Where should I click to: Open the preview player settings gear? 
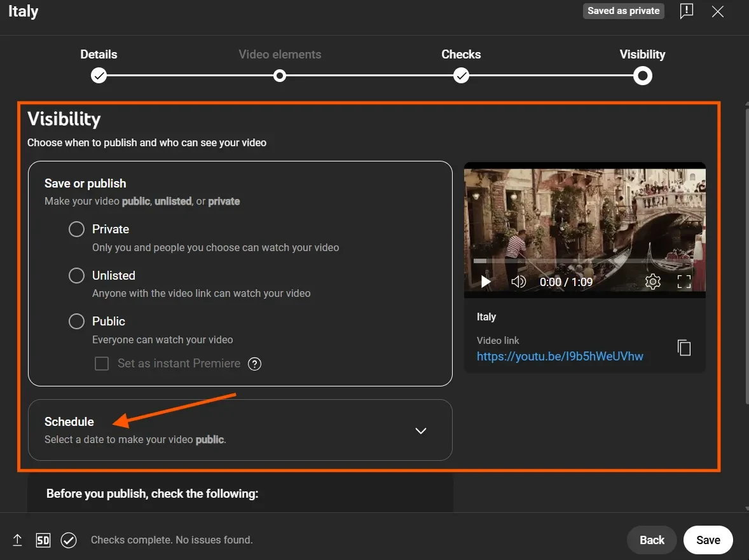click(653, 282)
